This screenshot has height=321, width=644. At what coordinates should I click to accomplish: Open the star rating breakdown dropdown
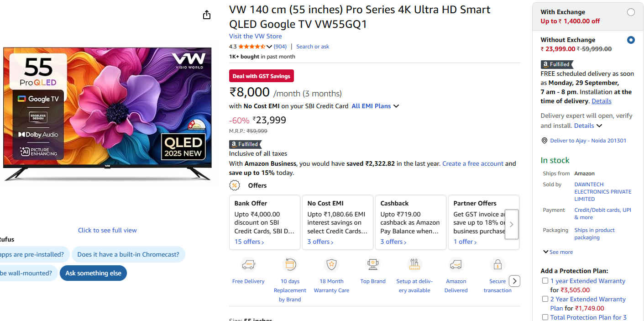pos(269,47)
